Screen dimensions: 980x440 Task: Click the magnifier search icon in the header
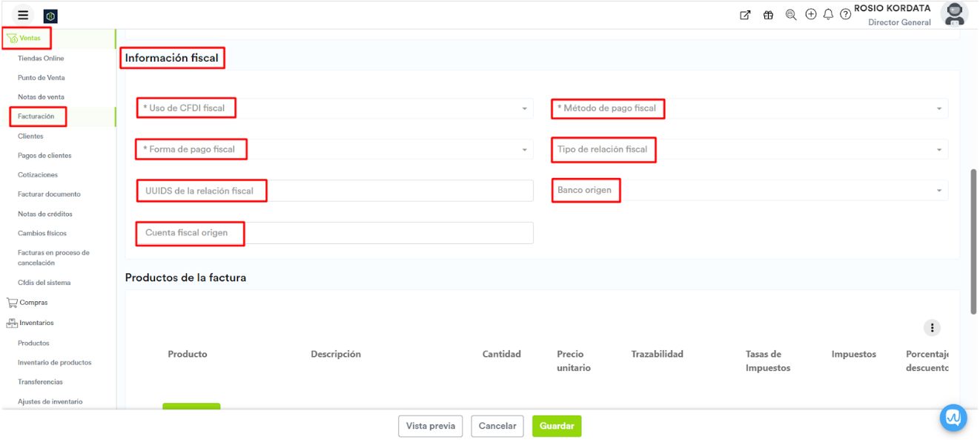pos(790,15)
